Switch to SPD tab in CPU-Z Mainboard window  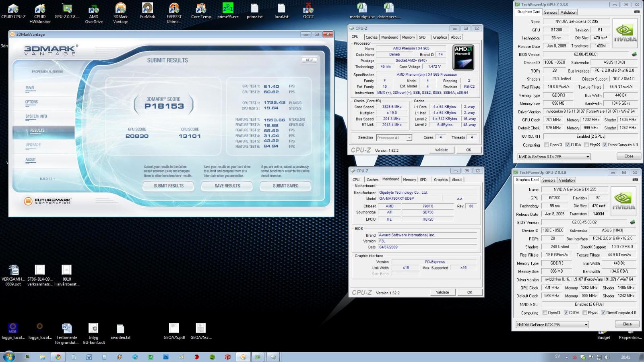[x=423, y=180]
